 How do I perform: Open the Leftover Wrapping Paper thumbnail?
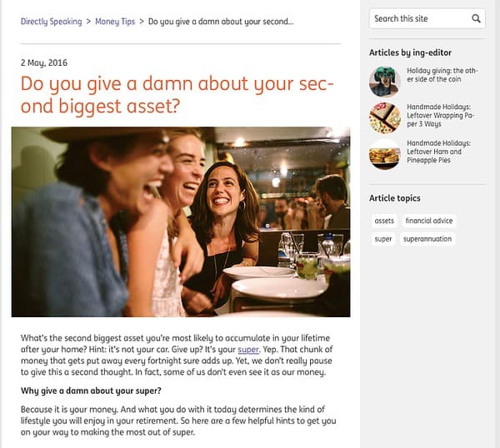pos(384,117)
